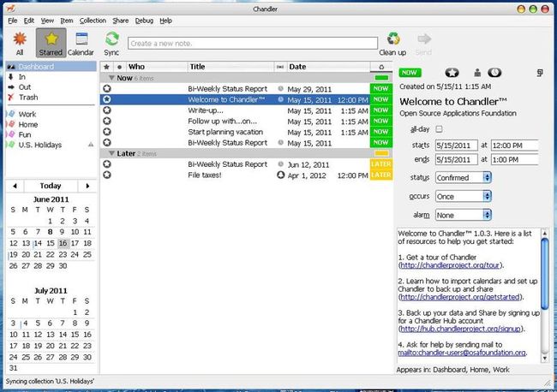Open the Debug menu
557x392 pixels.
(144, 21)
